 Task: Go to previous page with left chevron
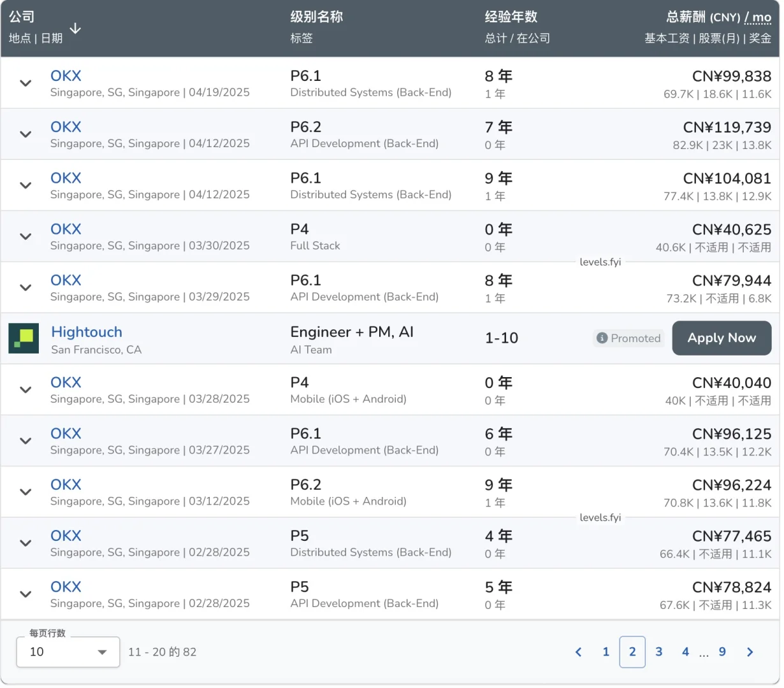[x=579, y=652]
